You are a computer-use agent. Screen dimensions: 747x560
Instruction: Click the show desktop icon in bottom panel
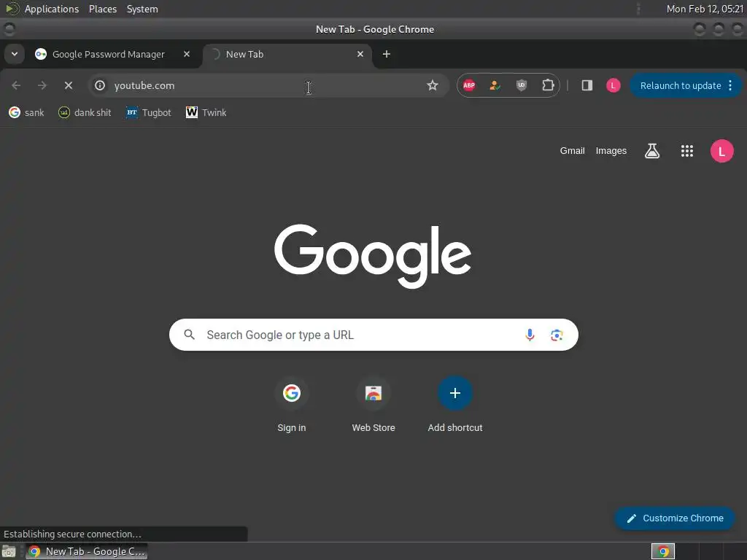click(x=9, y=551)
